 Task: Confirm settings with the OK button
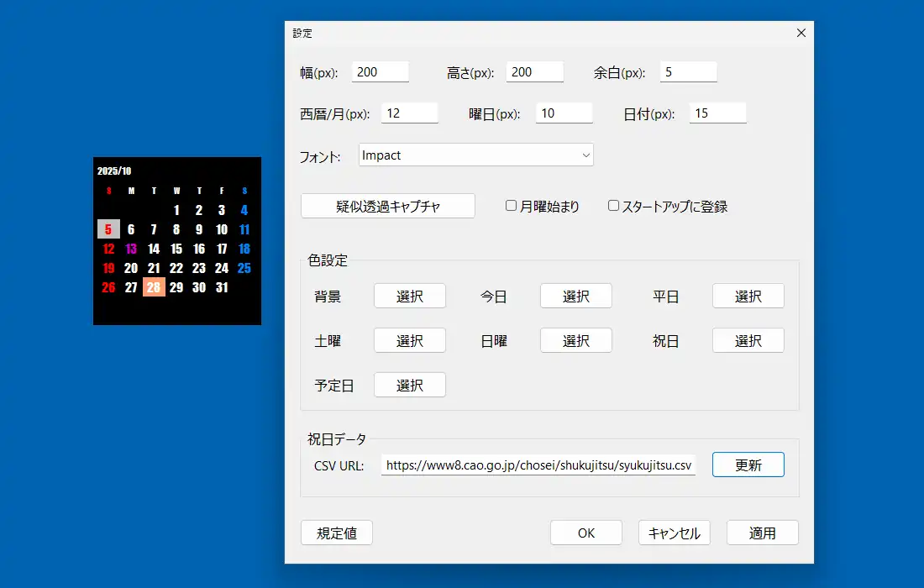[585, 533]
